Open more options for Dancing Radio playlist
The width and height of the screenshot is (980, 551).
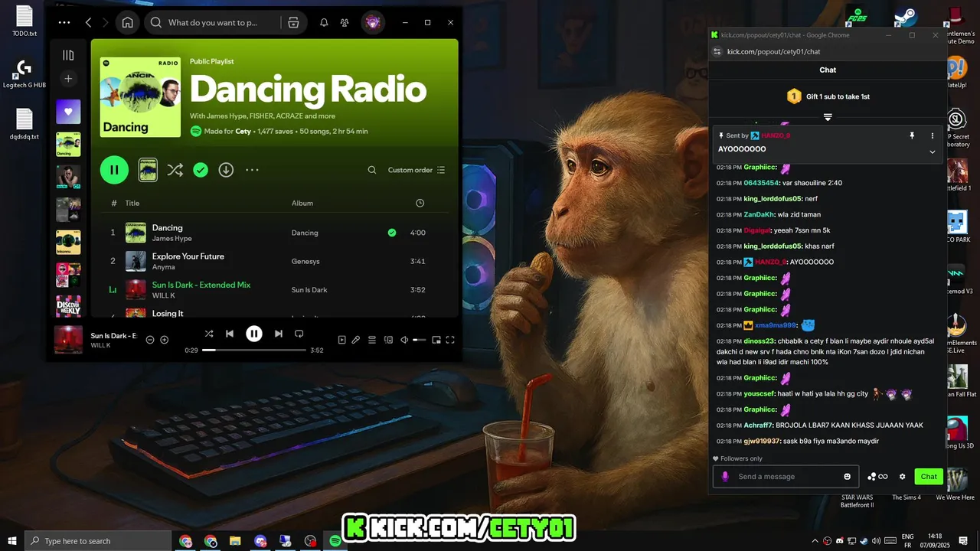[252, 170]
